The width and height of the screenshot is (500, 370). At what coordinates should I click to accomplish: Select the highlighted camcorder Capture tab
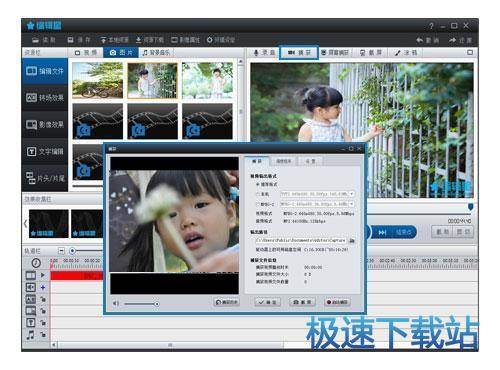click(x=299, y=53)
